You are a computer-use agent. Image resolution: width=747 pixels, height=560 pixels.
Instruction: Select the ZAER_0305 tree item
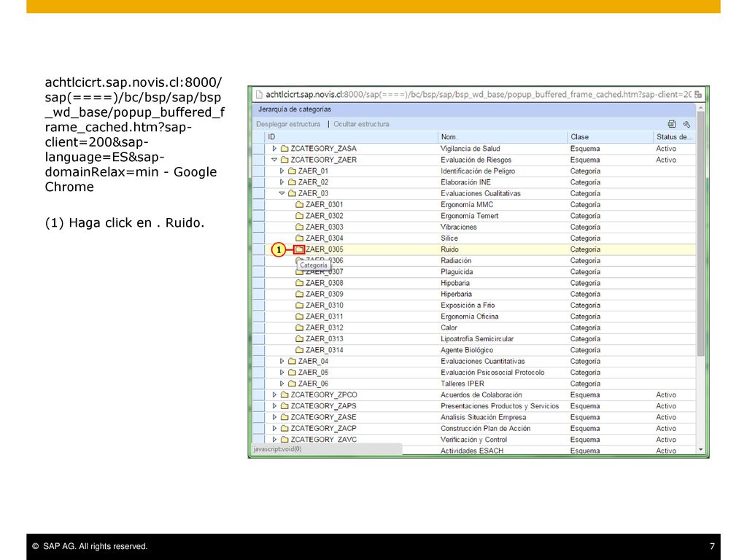click(325, 249)
